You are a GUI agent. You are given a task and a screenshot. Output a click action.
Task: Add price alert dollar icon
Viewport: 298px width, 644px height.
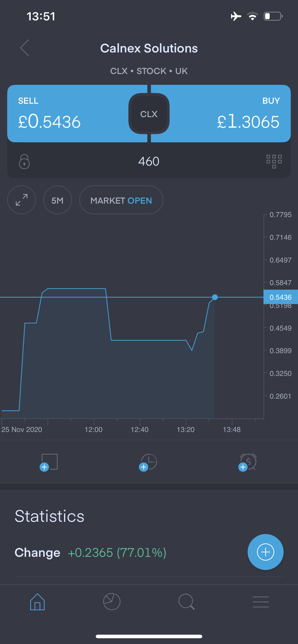pos(248,462)
